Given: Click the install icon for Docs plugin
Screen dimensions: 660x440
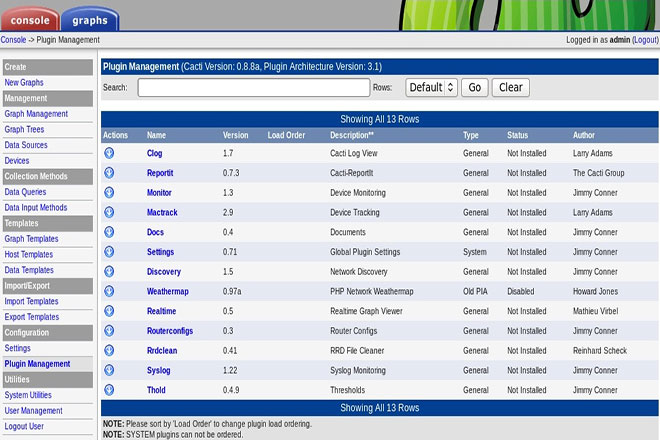Looking at the screenshot, I should [x=109, y=232].
